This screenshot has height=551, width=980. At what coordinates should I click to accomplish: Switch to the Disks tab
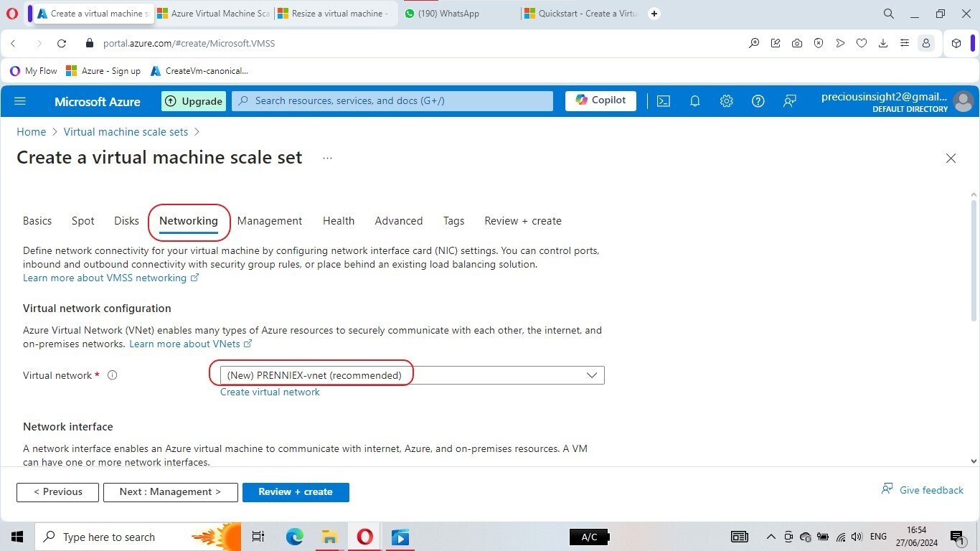click(126, 221)
